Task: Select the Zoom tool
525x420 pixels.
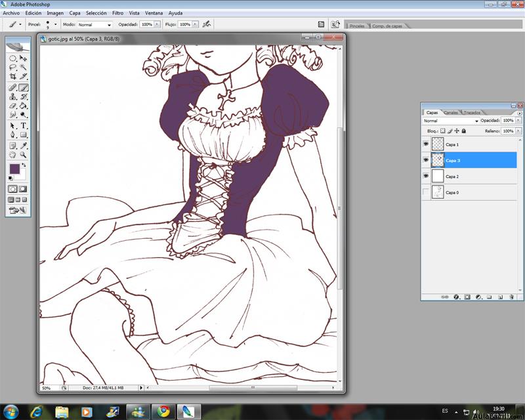Action: click(23, 155)
